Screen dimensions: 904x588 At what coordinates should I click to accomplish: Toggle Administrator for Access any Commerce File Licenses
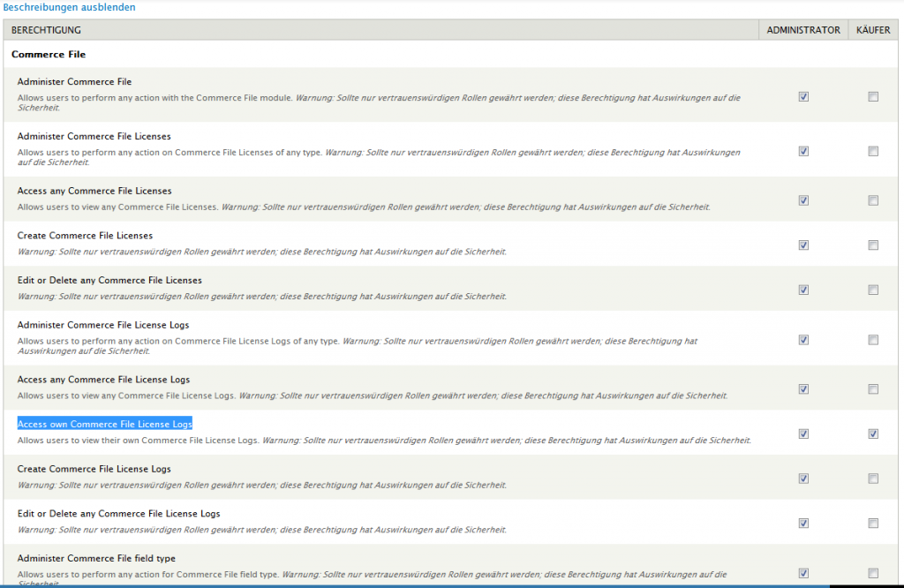[x=803, y=200]
